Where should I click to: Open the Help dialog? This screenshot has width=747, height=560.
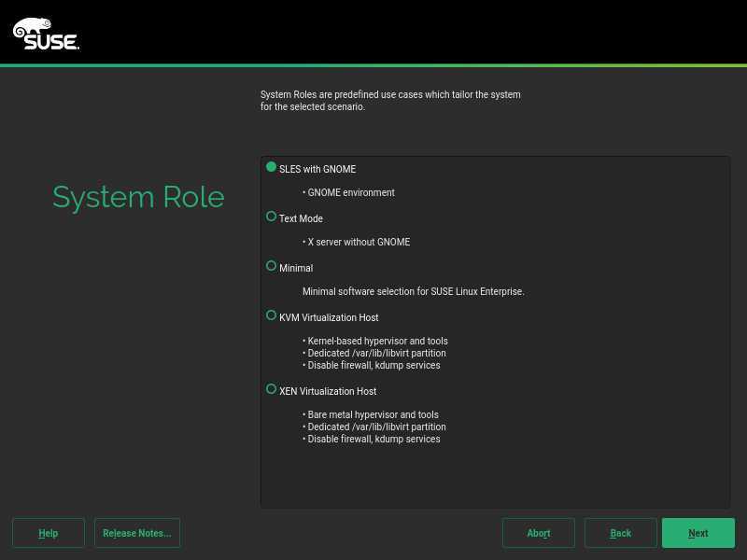click(49, 533)
